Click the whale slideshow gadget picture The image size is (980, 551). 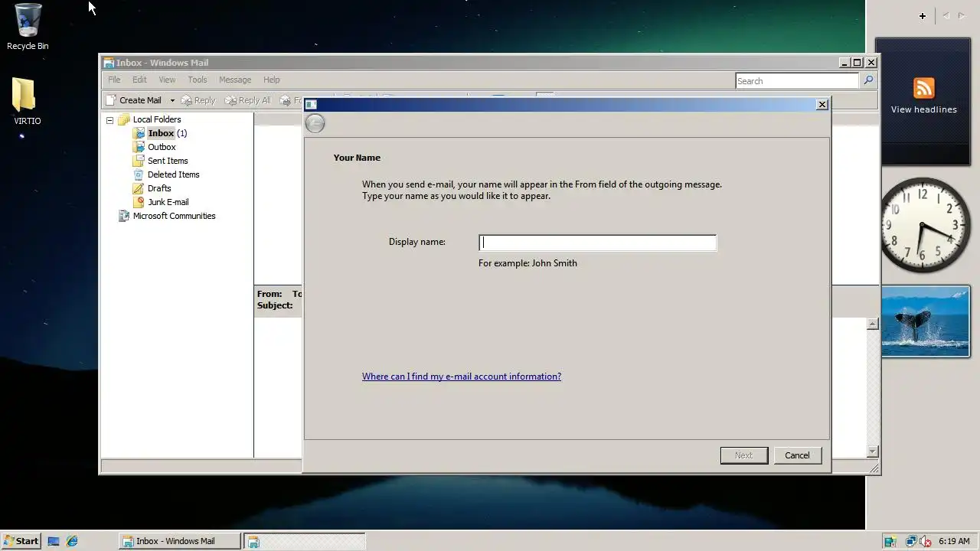point(926,321)
